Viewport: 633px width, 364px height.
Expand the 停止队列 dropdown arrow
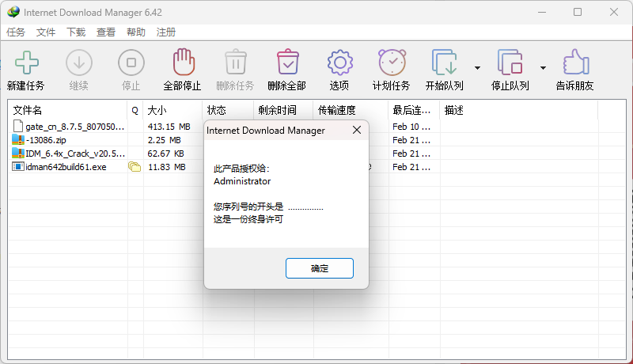pos(543,68)
